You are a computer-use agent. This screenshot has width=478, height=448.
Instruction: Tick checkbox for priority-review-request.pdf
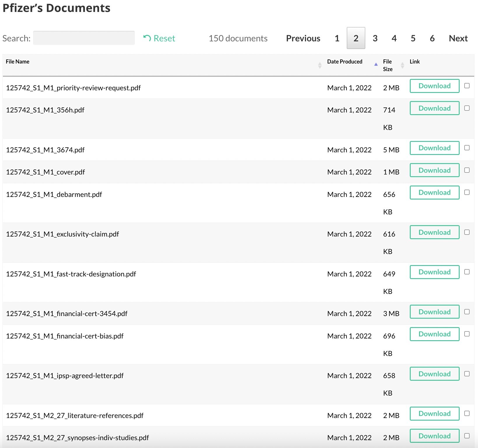[467, 86]
